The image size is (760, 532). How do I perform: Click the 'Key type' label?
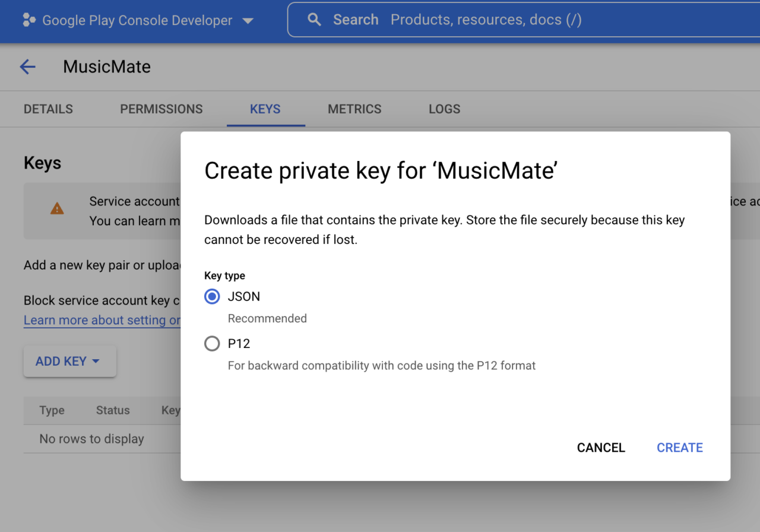tap(224, 275)
